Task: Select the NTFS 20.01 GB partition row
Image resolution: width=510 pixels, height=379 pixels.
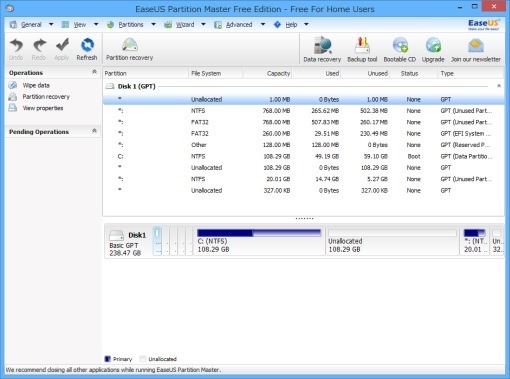Action: (x=303, y=179)
